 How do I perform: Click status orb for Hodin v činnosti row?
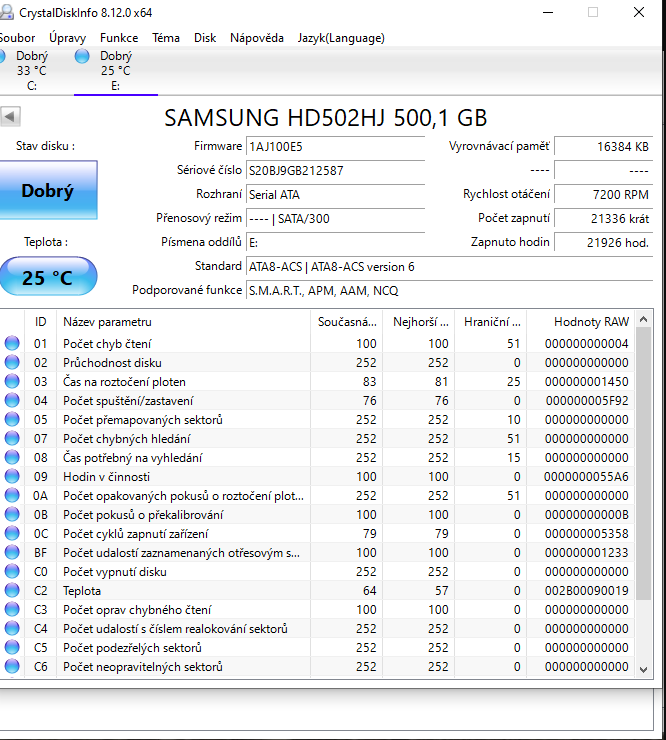pyautogui.click(x=12, y=477)
